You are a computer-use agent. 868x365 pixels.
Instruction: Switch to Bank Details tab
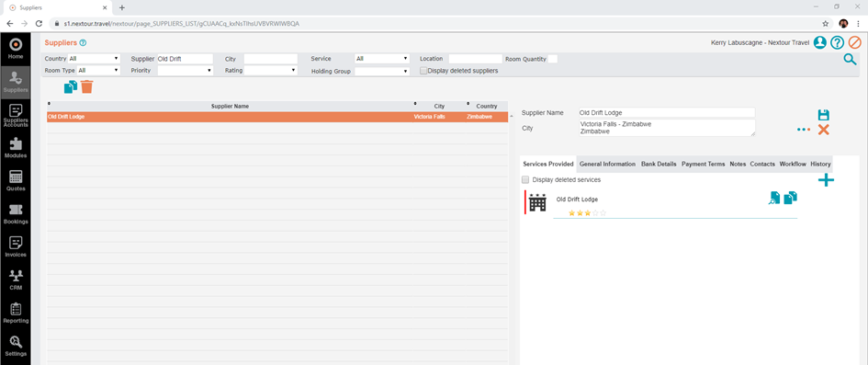click(659, 165)
